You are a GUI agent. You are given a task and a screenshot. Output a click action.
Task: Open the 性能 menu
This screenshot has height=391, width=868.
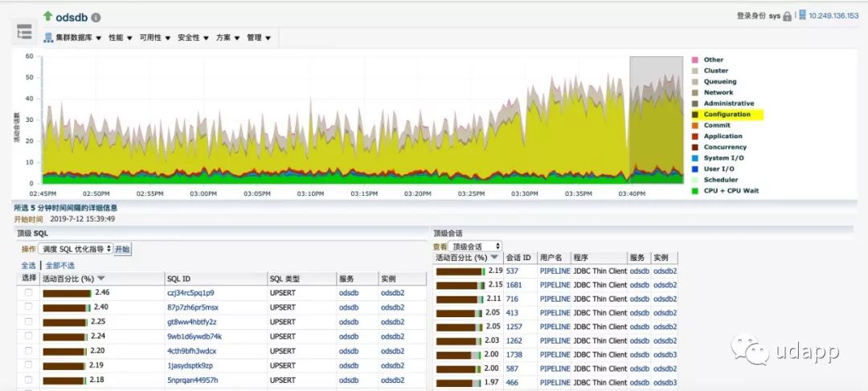pyautogui.click(x=121, y=38)
